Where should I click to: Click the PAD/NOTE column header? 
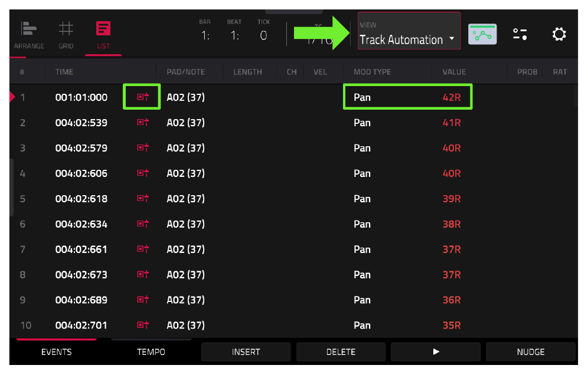185,71
